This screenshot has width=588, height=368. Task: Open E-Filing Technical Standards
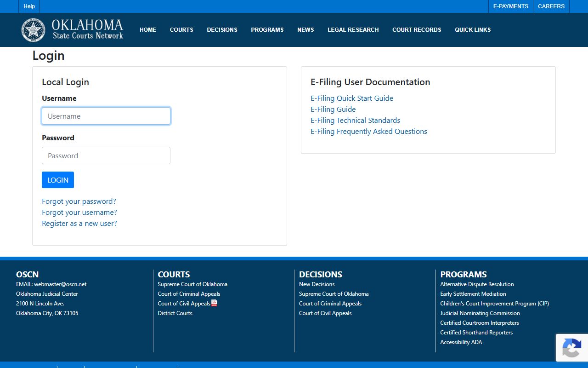(355, 121)
